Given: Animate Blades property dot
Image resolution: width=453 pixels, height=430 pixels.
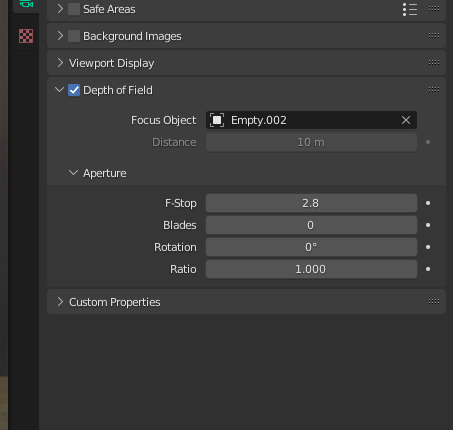Looking at the screenshot, I should coord(428,225).
